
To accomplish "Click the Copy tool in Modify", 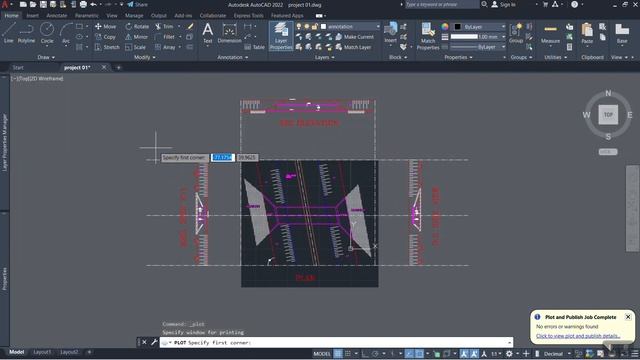I will pyautogui.click(x=106, y=37).
